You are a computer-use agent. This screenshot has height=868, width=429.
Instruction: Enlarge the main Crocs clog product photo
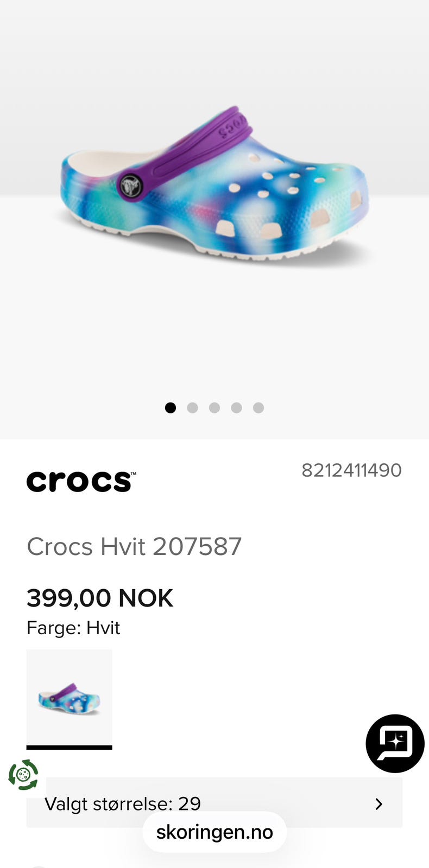point(214,184)
